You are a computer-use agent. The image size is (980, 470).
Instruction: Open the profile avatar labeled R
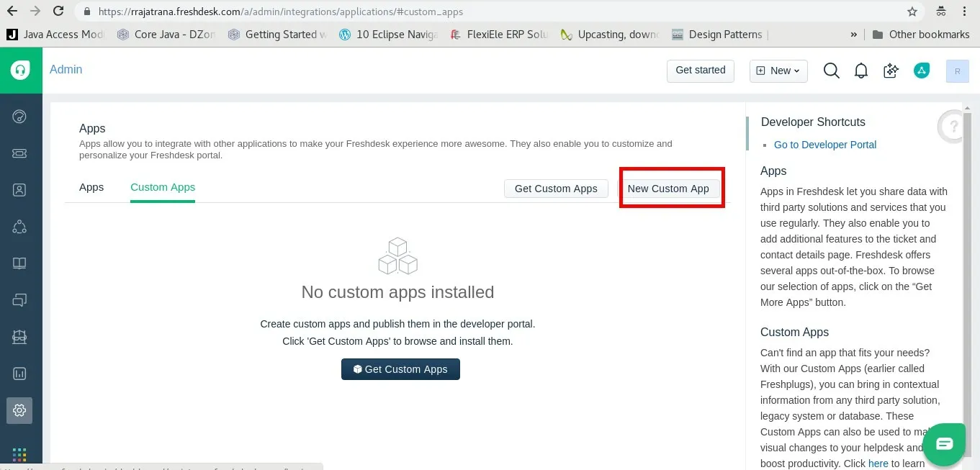957,71
